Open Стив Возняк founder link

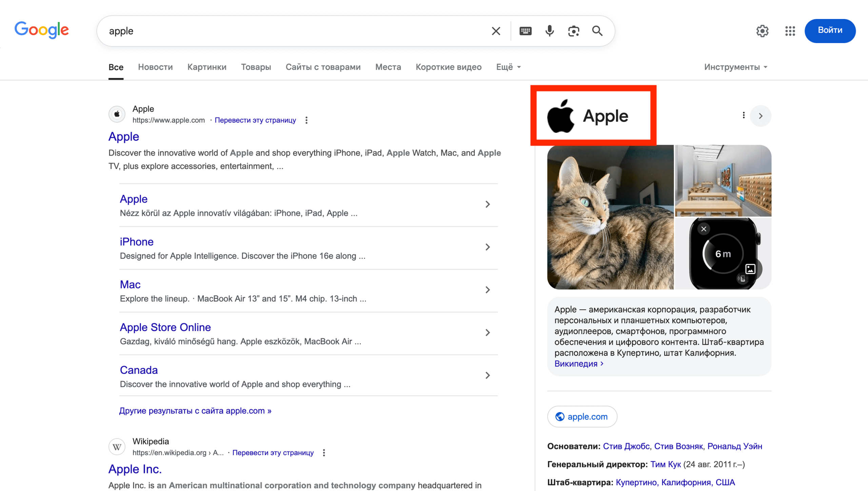pos(678,447)
